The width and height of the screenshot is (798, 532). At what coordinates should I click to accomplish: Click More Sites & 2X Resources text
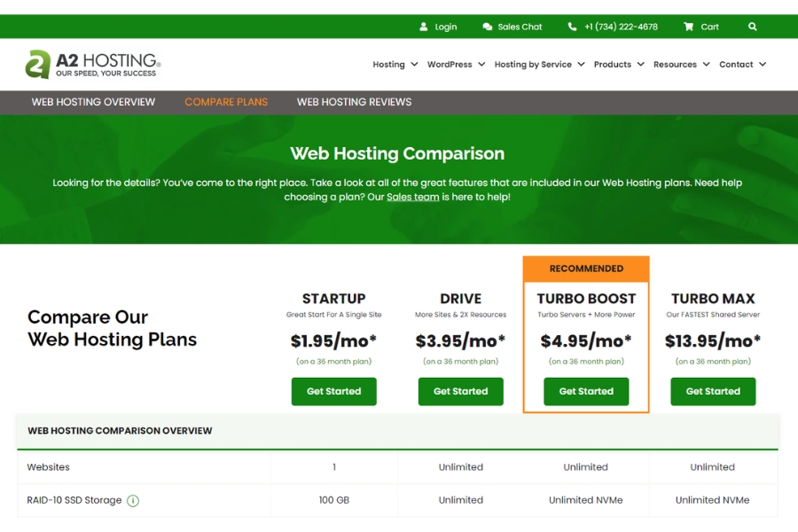[x=460, y=315]
